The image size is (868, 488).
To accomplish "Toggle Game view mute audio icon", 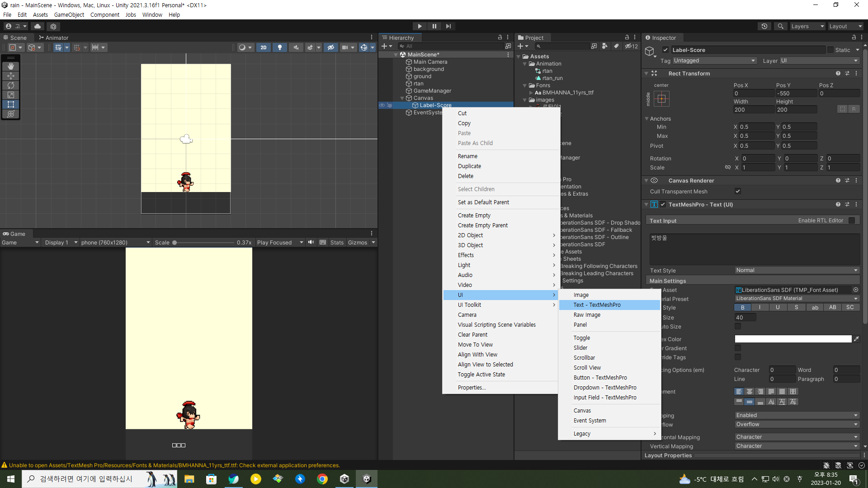I will (x=311, y=243).
